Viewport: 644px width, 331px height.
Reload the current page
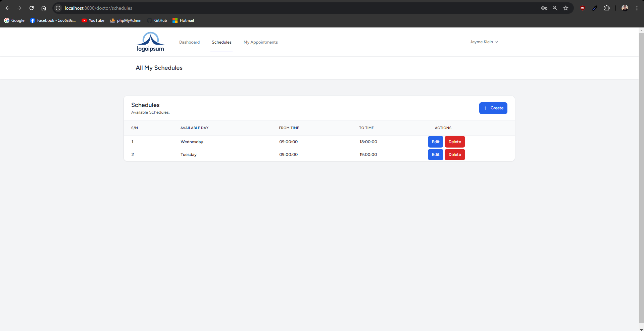pos(32,8)
